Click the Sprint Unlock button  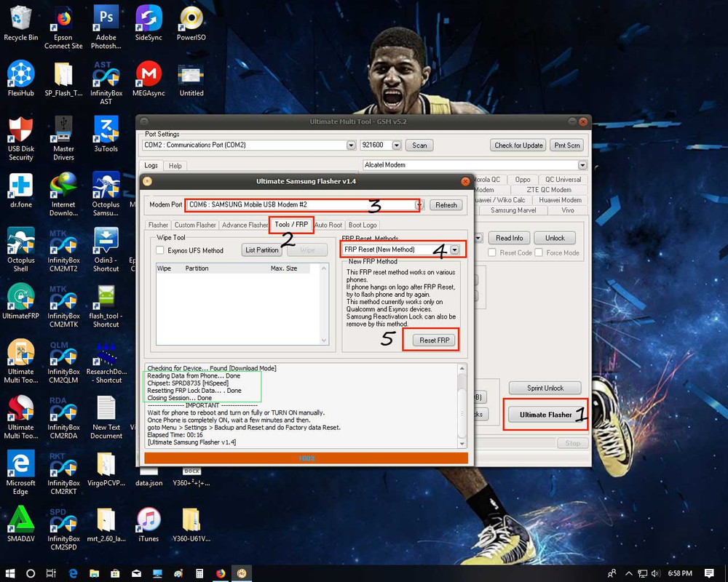[545, 388]
